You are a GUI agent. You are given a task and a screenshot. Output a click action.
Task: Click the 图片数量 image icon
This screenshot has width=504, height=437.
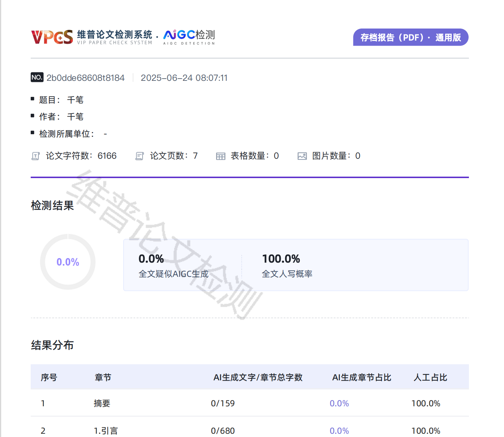pyautogui.click(x=302, y=156)
